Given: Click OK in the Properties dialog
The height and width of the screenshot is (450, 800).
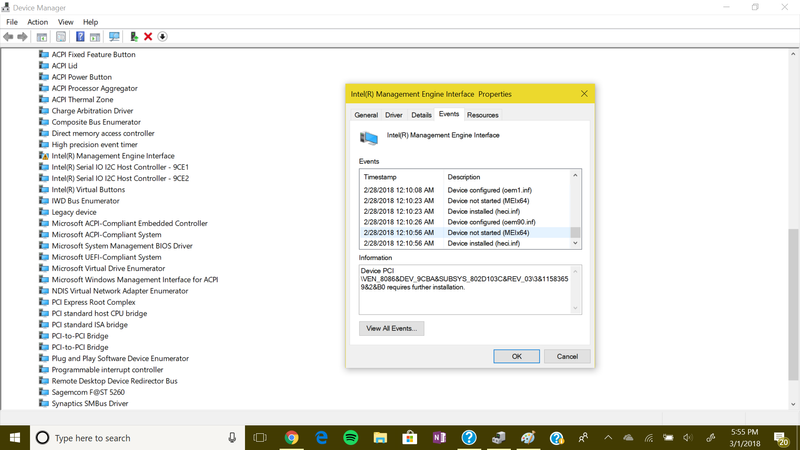Looking at the screenshot, I should click(516, 357).
